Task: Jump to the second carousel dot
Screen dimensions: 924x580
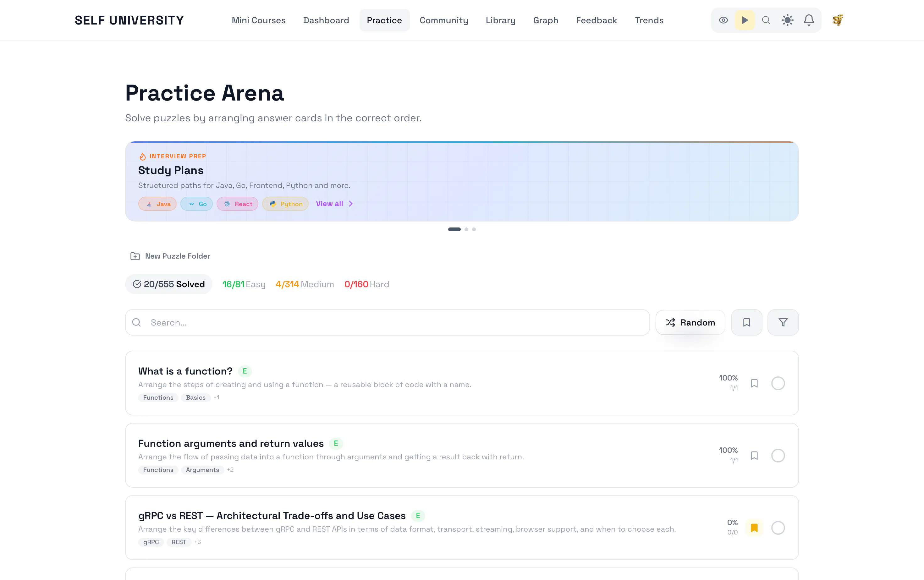Action: pyautogui.click(x=466, y=229)
